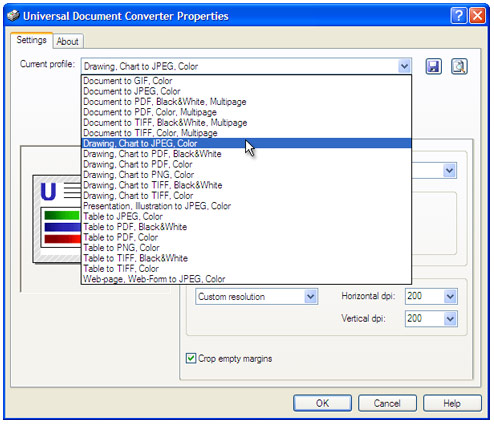Choose Drawing, Chart to TIFF, Black&White
The image size is (494, 424).
246,185
